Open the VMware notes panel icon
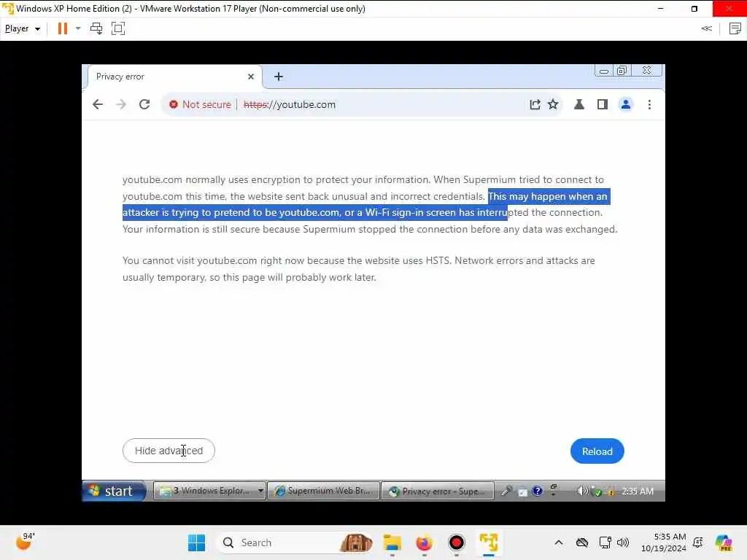The image size is (747, 560). (735, 28)
